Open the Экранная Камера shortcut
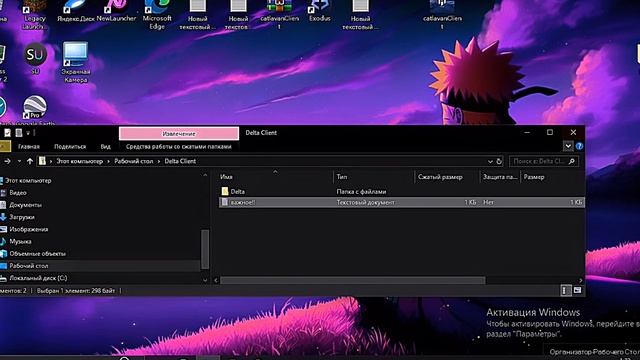 pos(76,62)
